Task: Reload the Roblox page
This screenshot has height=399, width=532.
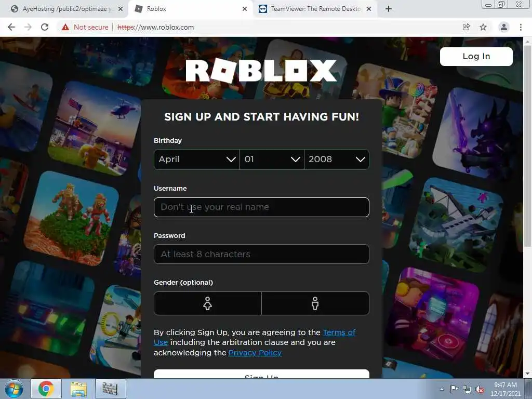Action: (x=45, y=27)
